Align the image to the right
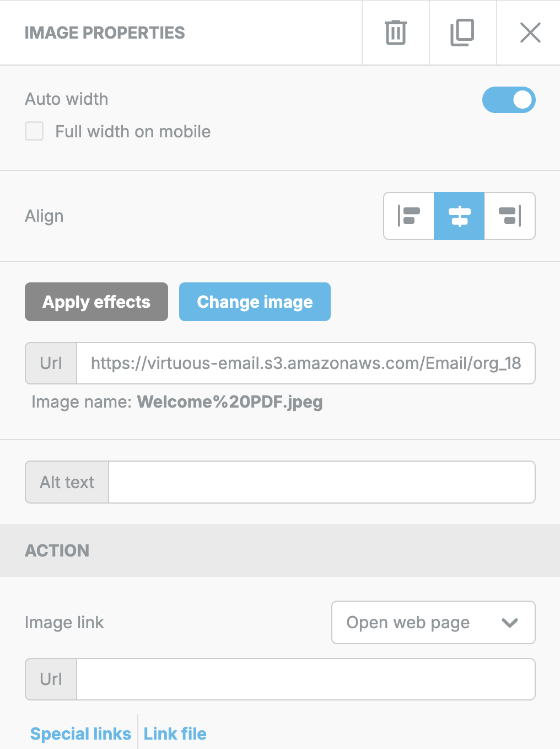The height and width of the screenshot is (749, 560). pyautogui.click(x=510, y=216)
